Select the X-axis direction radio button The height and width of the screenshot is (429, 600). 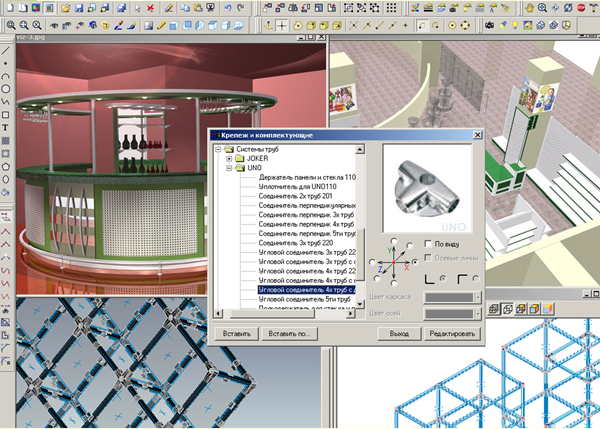415,263
